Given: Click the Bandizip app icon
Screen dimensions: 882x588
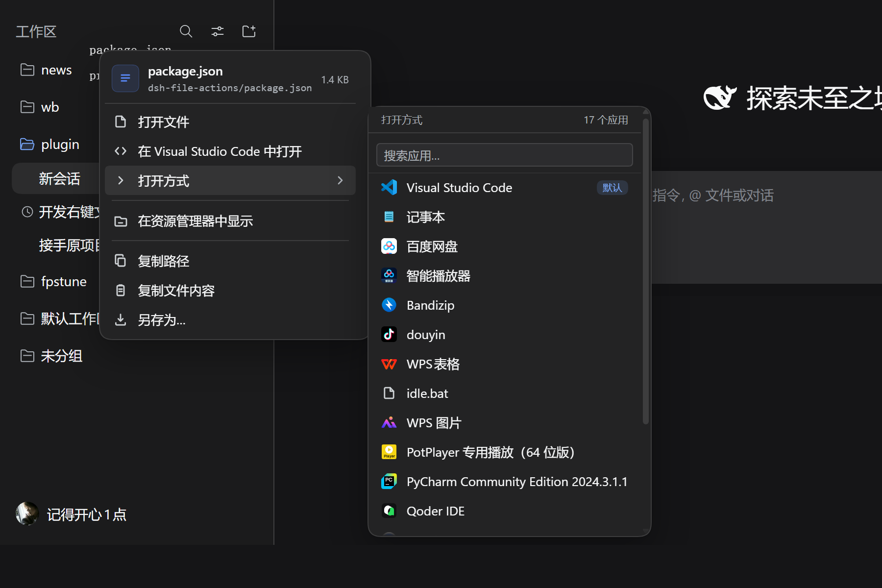Looking at the screenshot, I should click(389, 305).
